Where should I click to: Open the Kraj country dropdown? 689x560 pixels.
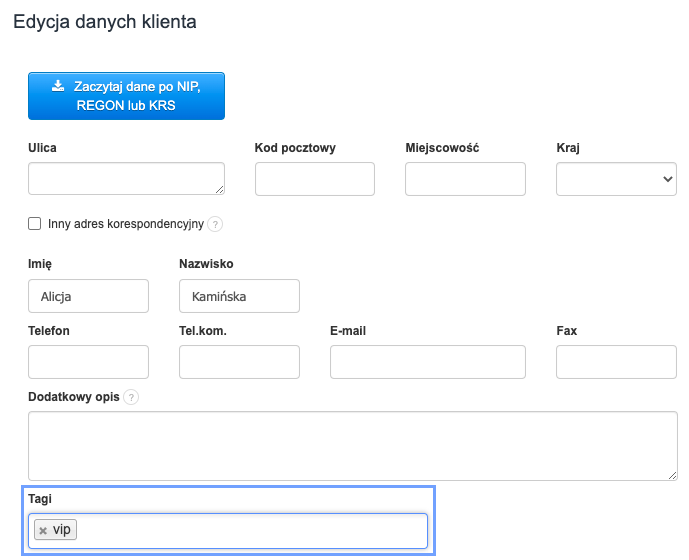616,179
